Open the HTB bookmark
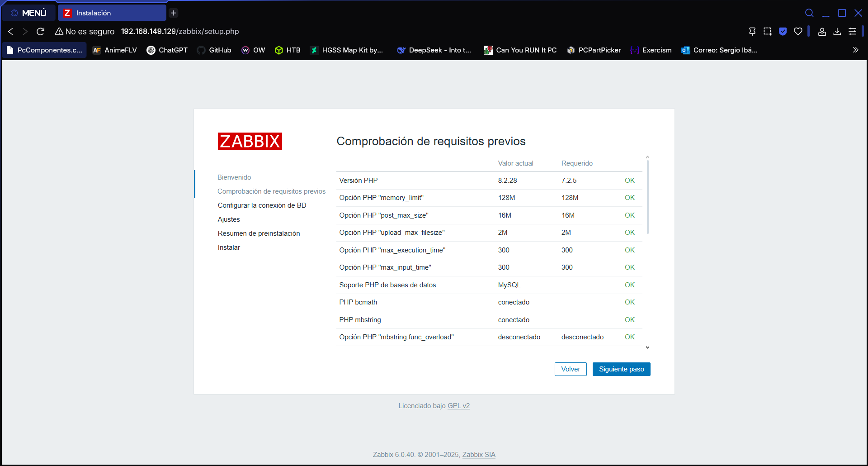Image resolution: width=868 pixels, height=466 pixels. click(287, 50)
